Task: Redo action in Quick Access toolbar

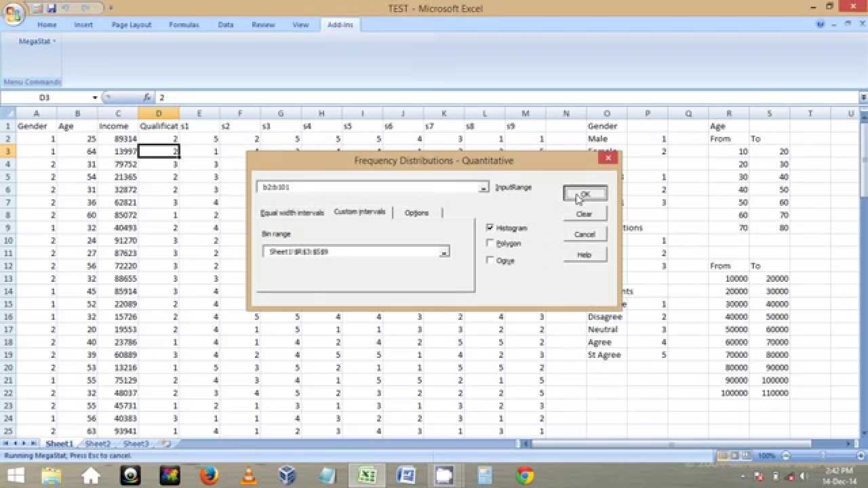Action: coord(86,8)
